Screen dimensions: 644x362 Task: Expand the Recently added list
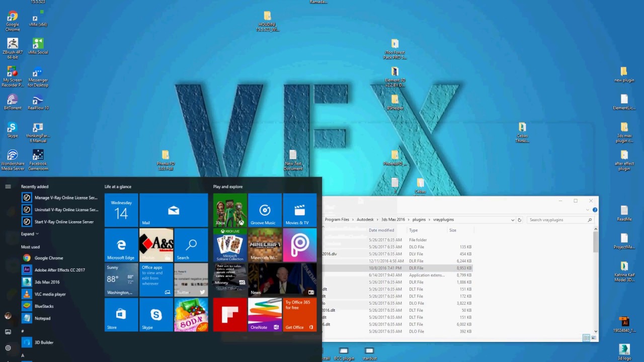coord(30,234)
